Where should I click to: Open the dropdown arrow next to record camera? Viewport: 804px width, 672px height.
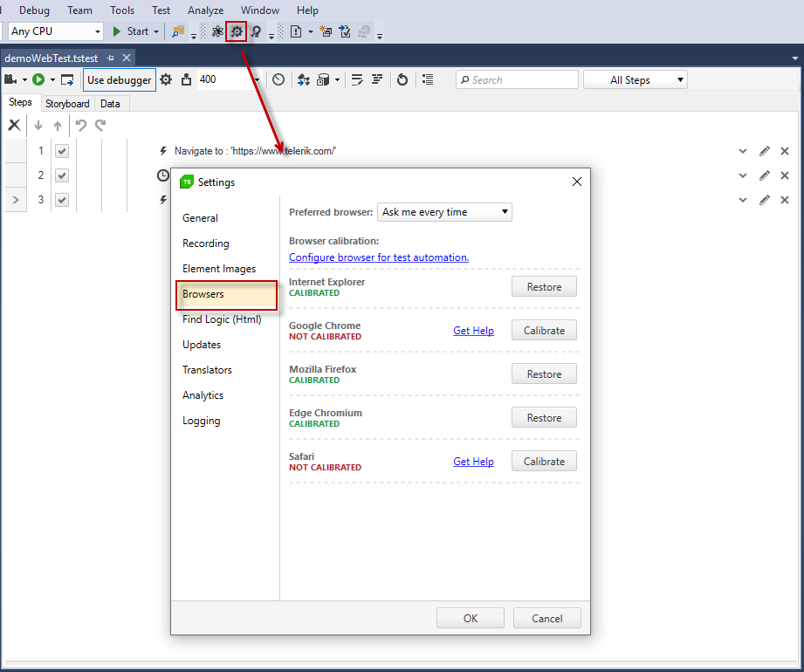pyautogui.click(x=24, y=80)
